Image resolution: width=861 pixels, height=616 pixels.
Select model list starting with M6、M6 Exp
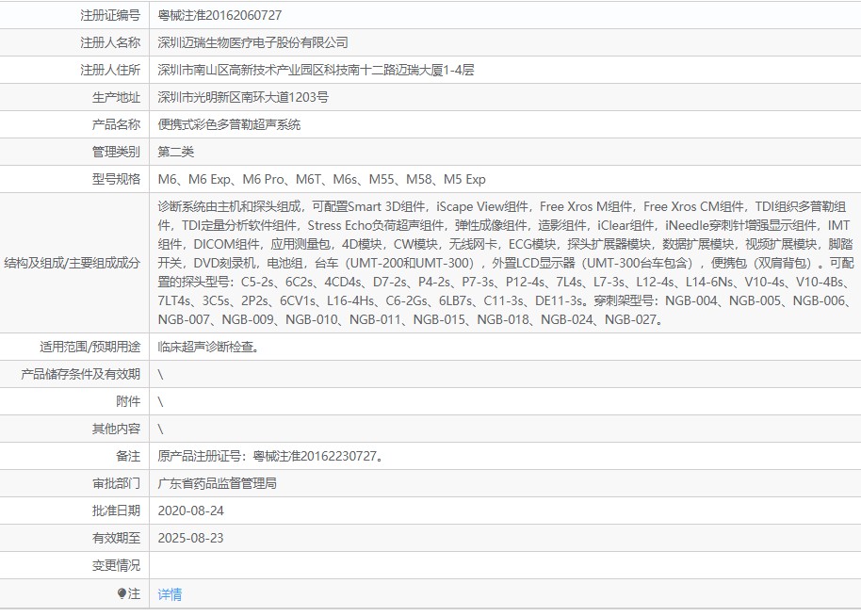pos(322,179)
